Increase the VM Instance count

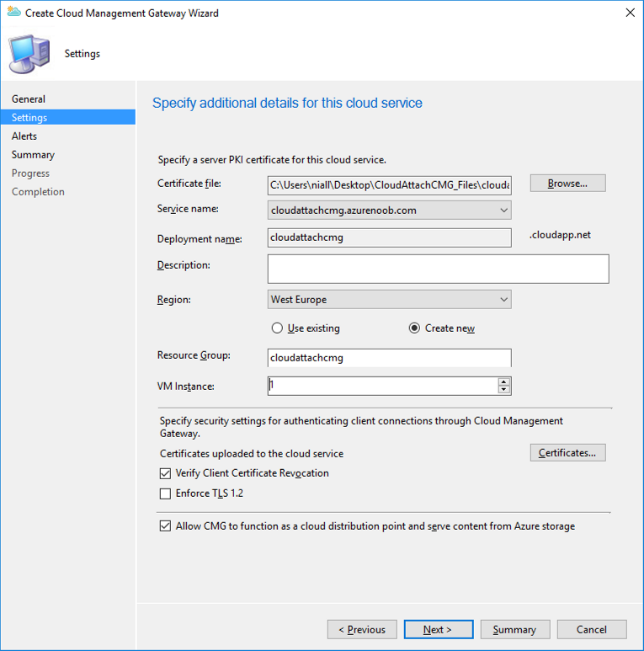click(x=503, y=382)
